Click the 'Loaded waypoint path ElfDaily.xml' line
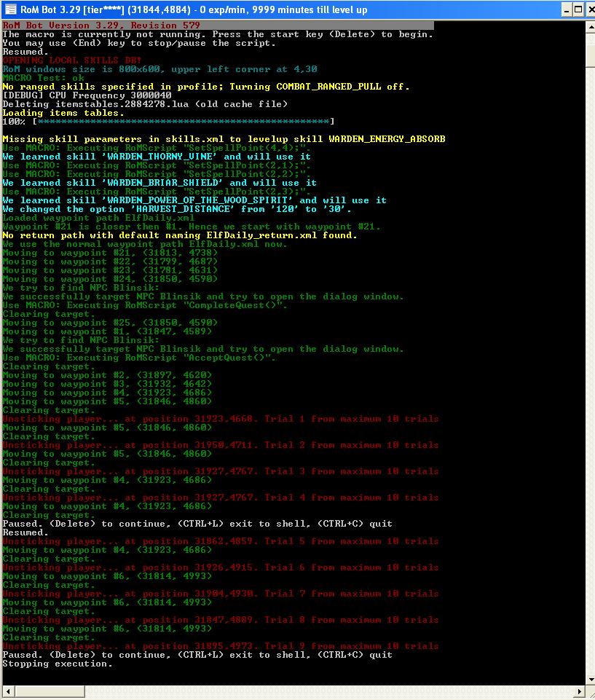595x700 pixels. (98, 218)
